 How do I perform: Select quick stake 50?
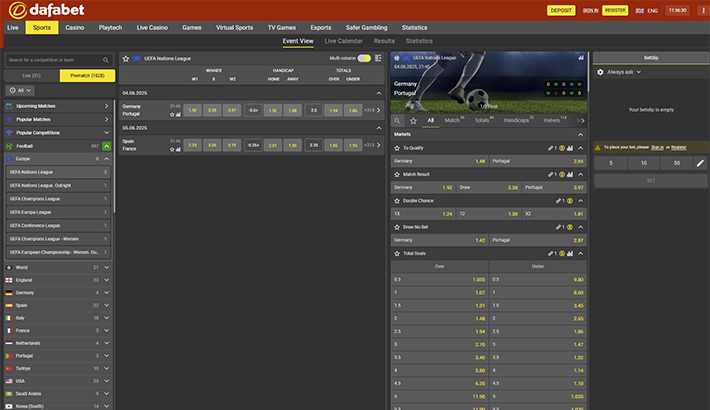coord(676,163)
